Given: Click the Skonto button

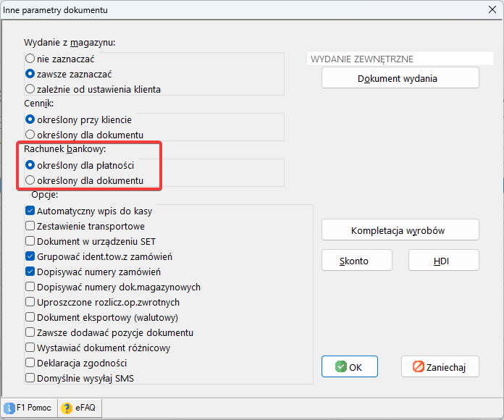Looking at the screenshot, I should pos(357,260).
